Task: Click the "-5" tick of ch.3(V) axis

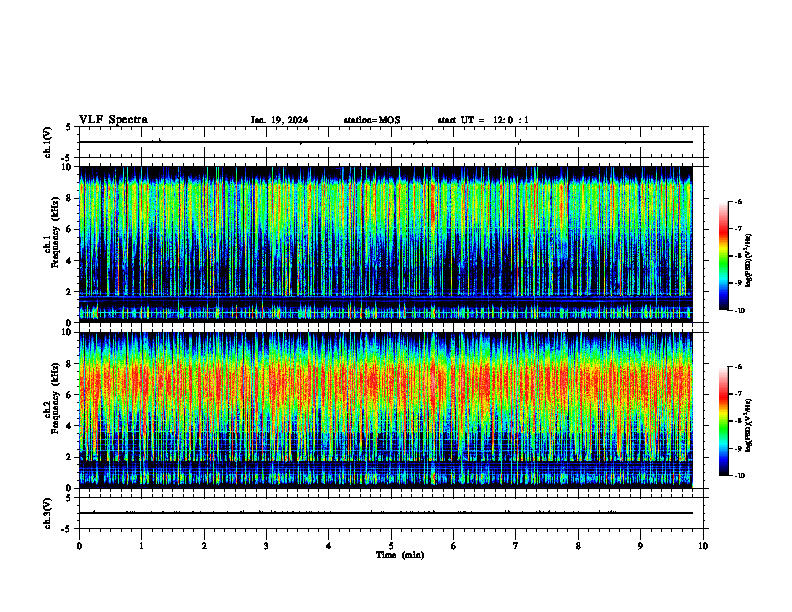Action: point(67,529)
